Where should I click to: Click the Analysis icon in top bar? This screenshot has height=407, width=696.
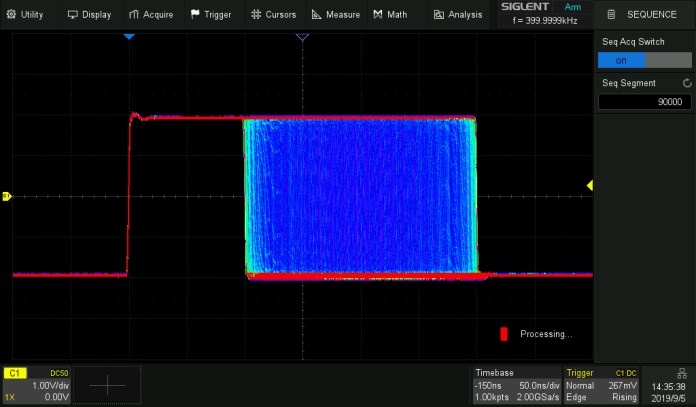click(x=439, y=15)
